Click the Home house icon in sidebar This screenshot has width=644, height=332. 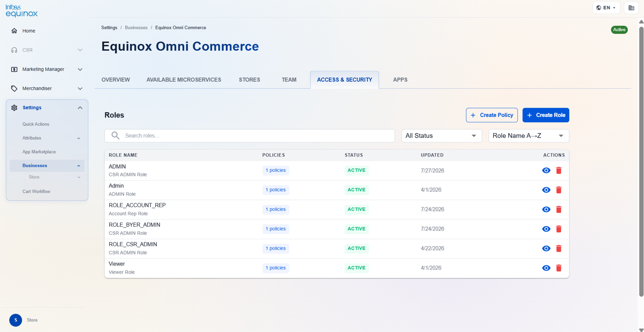[x=14, y=31]
